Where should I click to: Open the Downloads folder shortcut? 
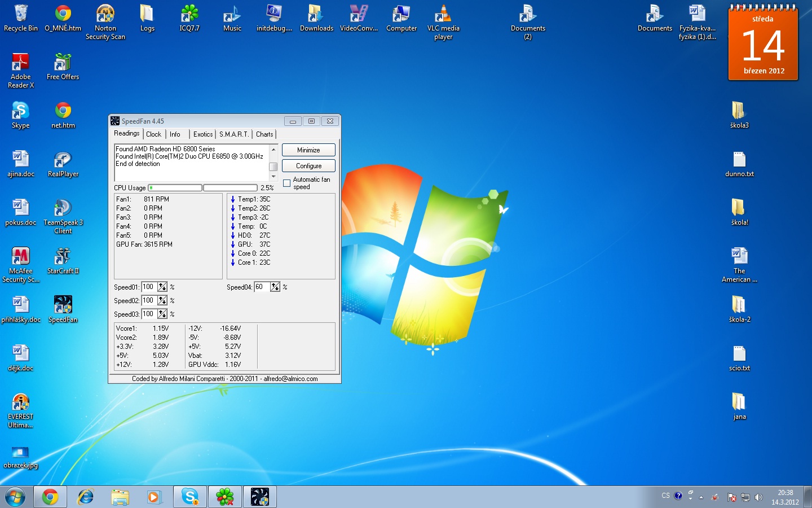point(316,18)
